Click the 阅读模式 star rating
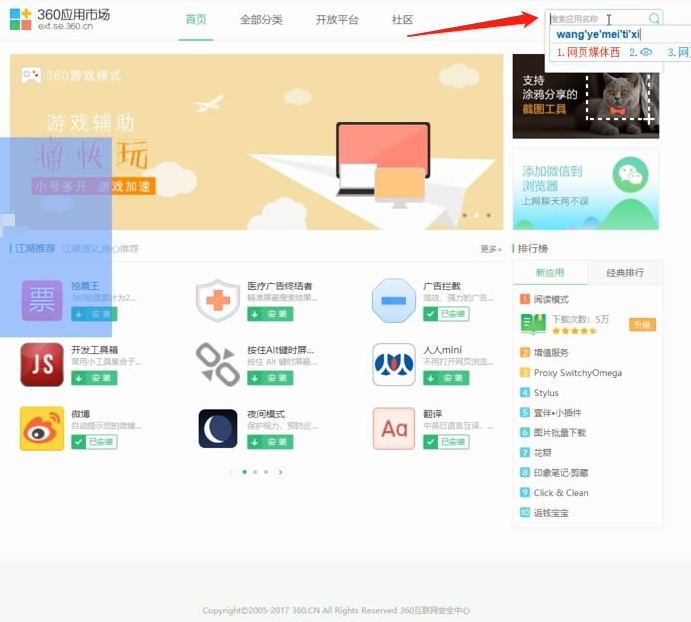The width and height of the screenshot is (691, 622). [x=575, y=331]
